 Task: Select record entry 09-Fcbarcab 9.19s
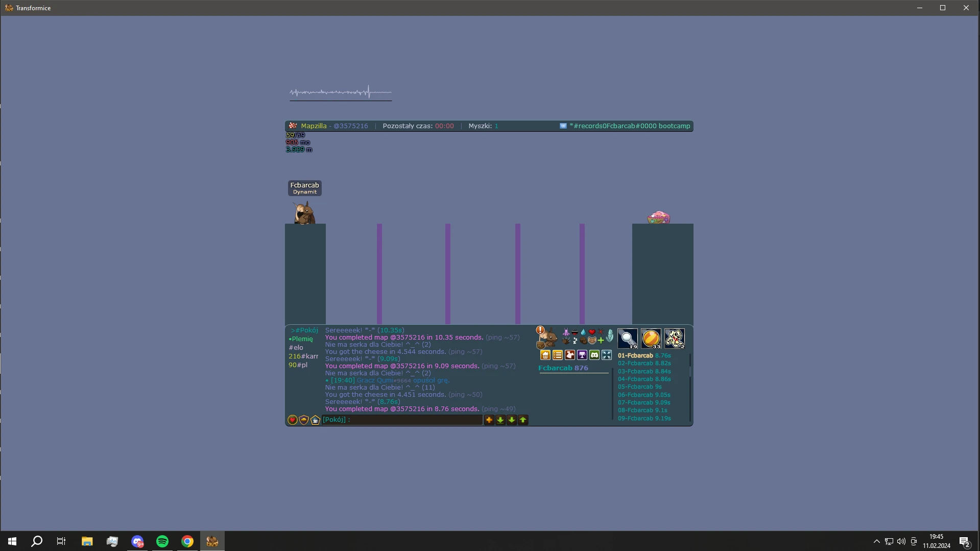coord(644,418)
